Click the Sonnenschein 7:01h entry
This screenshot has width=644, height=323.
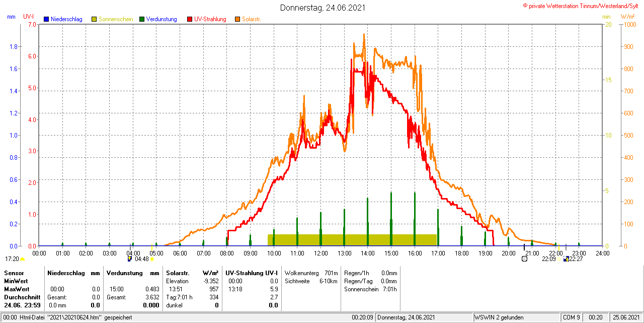pyautogui.click(x=371, y=289)
